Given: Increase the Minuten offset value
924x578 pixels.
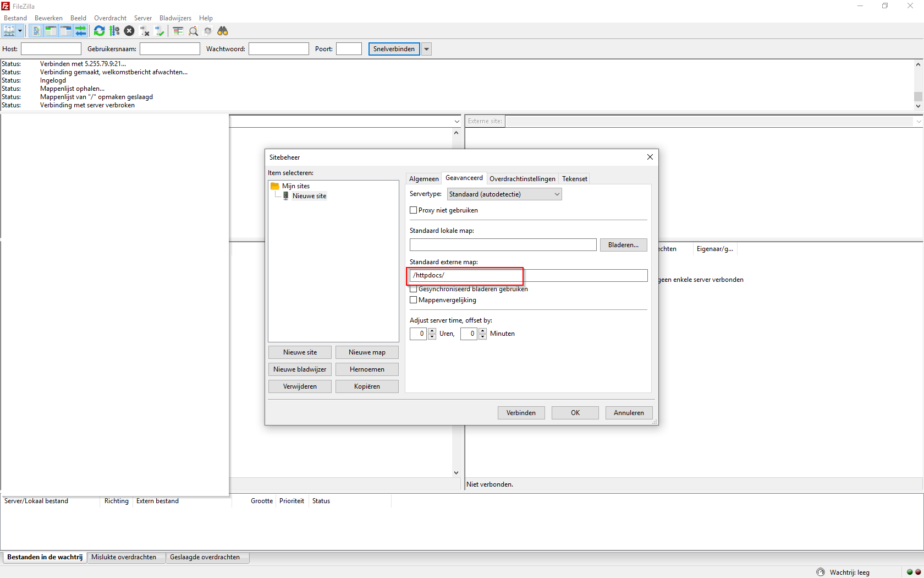Looking at the screenshot, I should pos(482,331).
